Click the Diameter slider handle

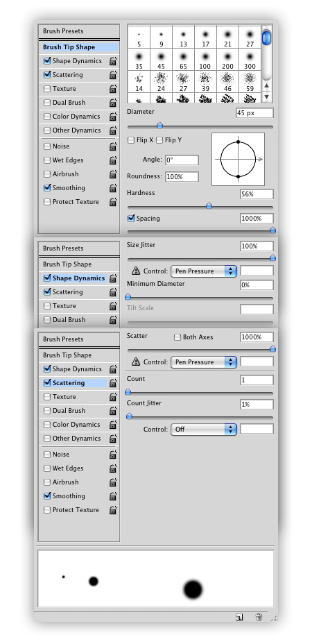159,126
